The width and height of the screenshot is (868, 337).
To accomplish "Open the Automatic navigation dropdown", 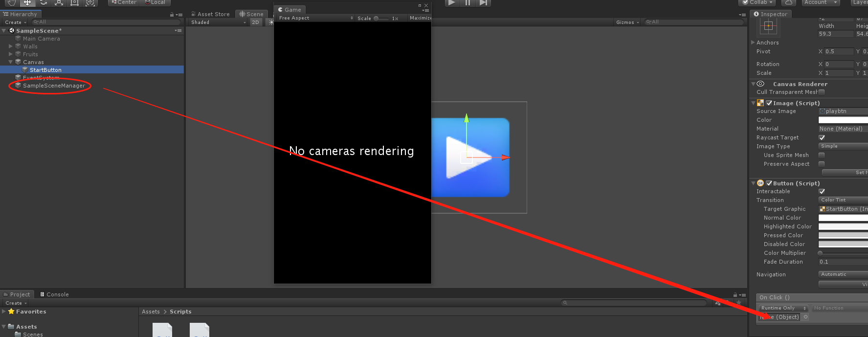I will [x=843, y=274].
